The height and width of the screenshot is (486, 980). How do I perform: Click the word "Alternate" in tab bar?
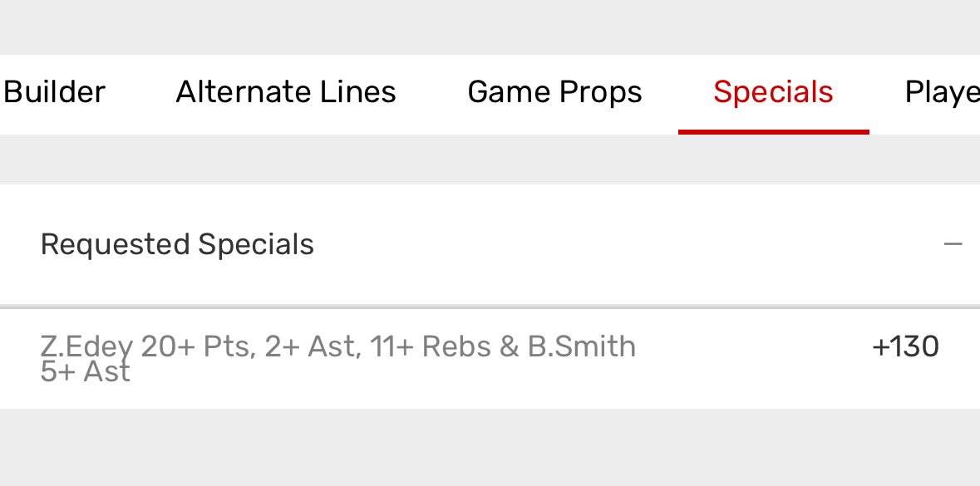[235, 91]
